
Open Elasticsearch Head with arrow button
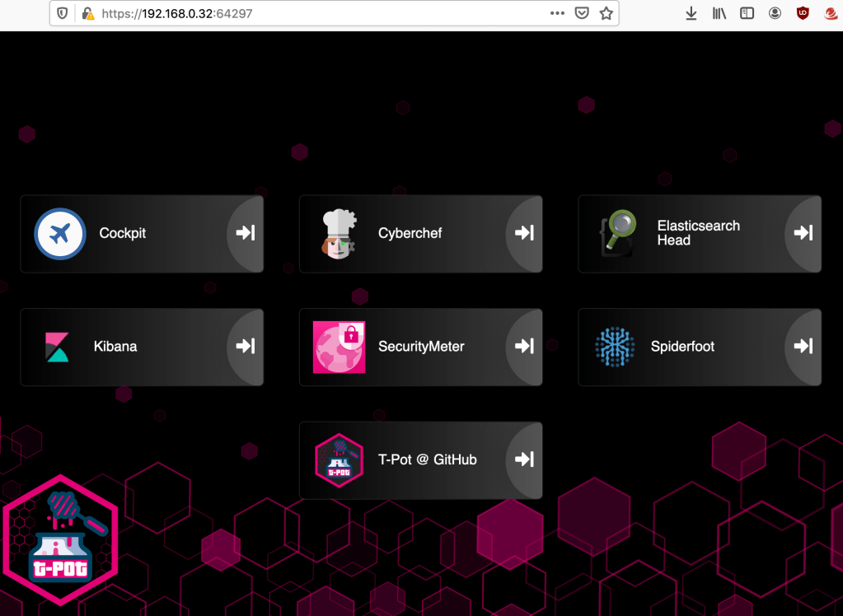point(803,233)
